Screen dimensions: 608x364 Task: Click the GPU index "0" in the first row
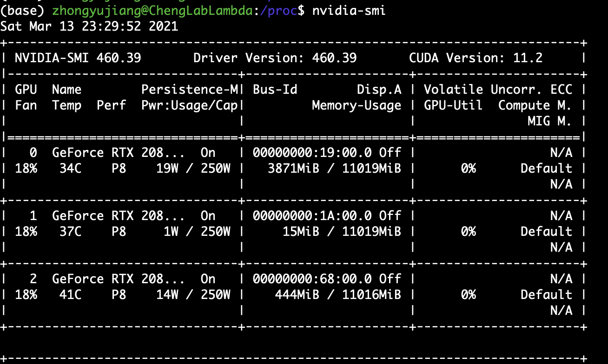click(x=33, y=153)
